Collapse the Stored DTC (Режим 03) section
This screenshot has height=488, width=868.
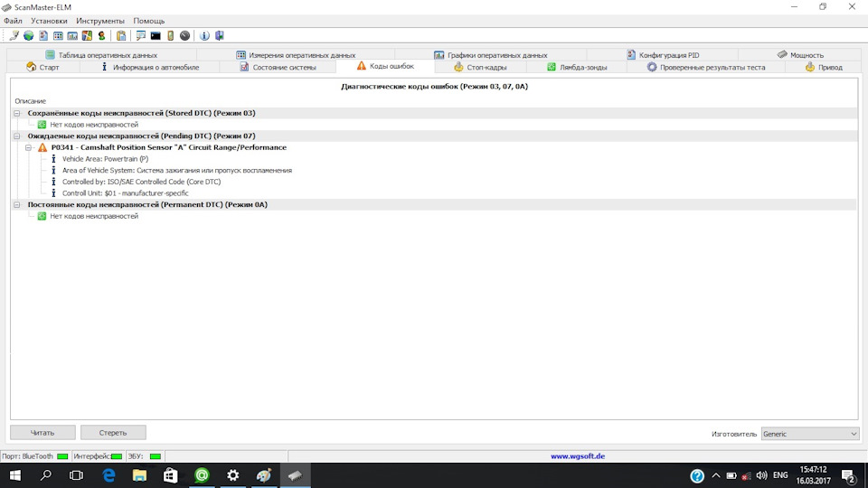click(x=17, y=113)
